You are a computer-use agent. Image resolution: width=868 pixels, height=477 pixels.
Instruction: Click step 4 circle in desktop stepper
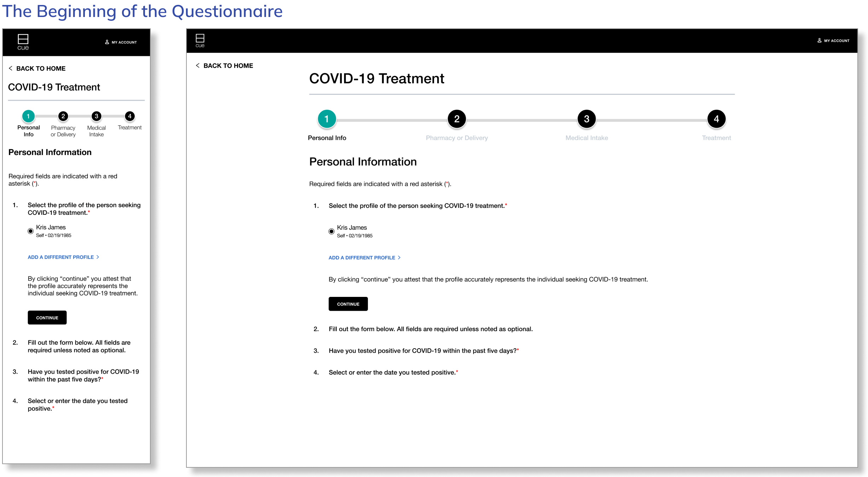coord(716,119)
